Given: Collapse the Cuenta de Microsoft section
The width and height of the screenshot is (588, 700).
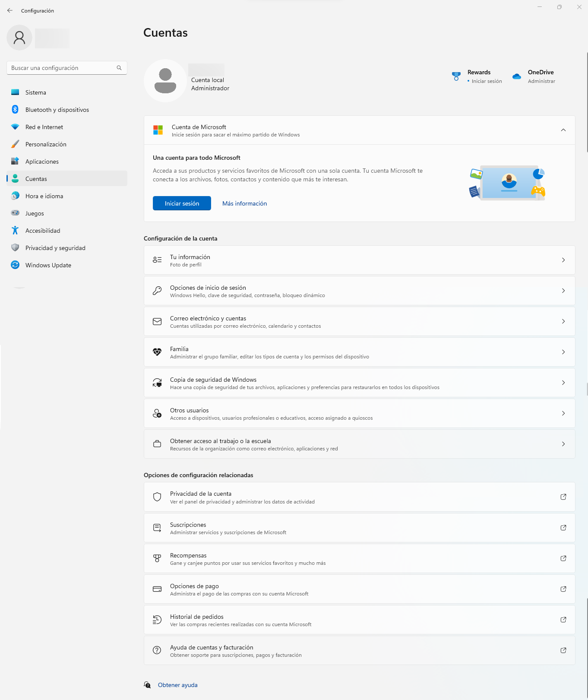Looking at the screenshot, I should (563, 130).
